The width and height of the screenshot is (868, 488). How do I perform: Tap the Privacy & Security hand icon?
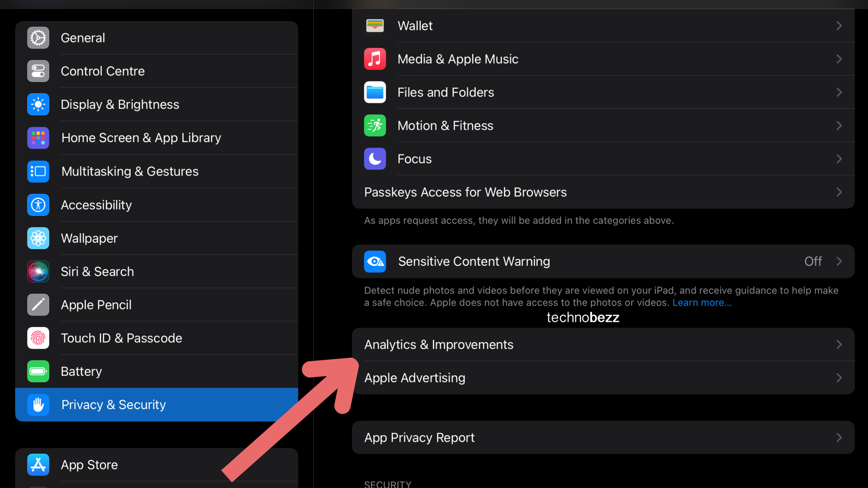click(x=38, y=405)
